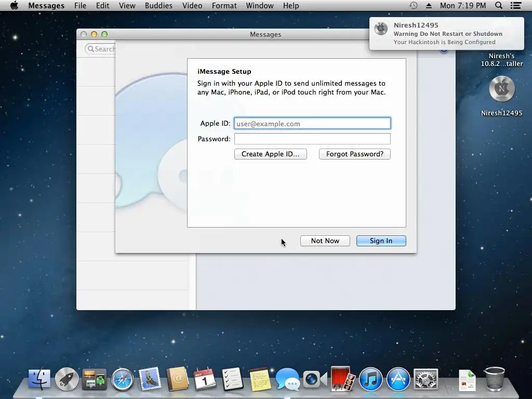Screen dimensions: 532x399
Task: Click the Search field in Messages window
Action: 100,49
